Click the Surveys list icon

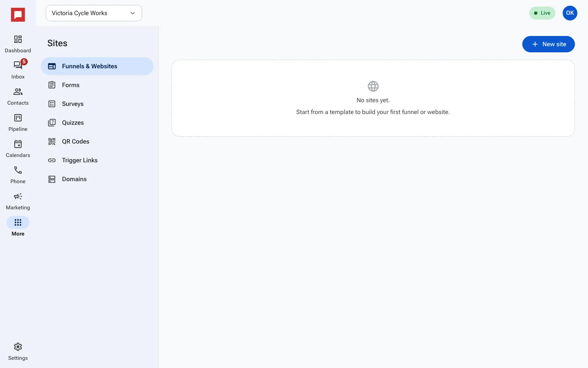[x=52, y=104]
